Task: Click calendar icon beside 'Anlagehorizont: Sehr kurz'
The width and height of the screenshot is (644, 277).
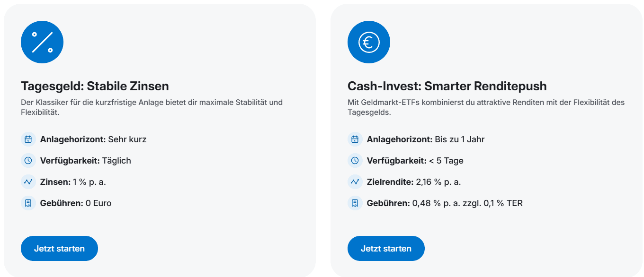Action: [28, 139]
